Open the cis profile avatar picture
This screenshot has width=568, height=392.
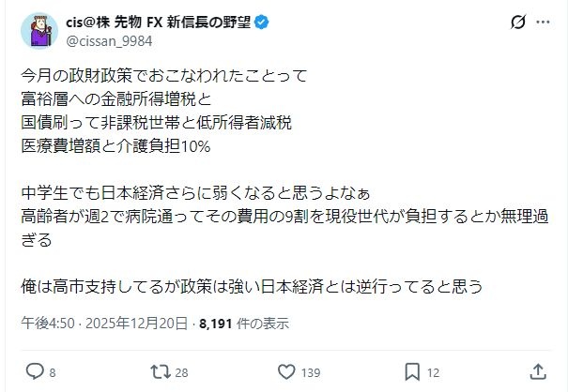point(40,31)
